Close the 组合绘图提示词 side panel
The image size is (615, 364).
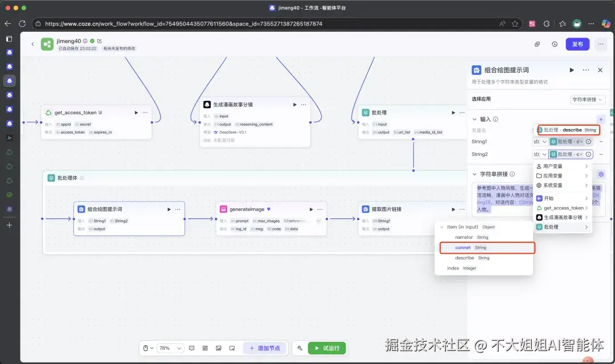pyautogui.click(x=600, y=70)
